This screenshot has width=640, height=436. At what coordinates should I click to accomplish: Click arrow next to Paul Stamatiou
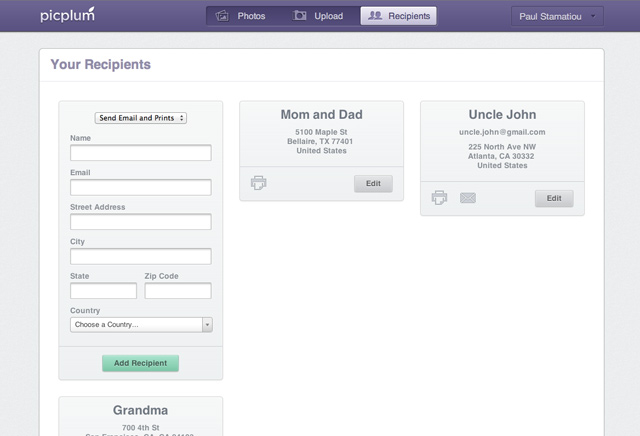593,16
